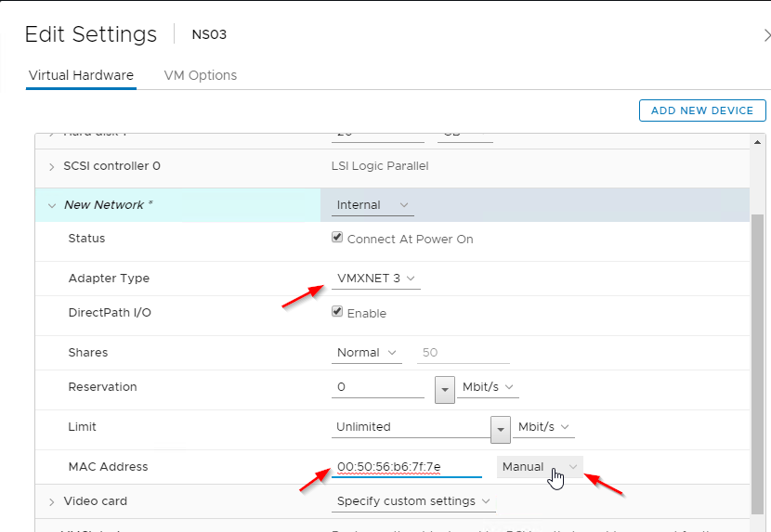
Task: Click the ADD NEW DEVICE button
Action: [701, 110]
